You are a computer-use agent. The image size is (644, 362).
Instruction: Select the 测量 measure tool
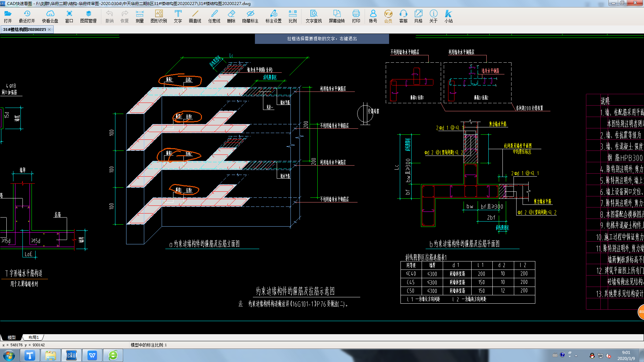pyautogui.click(x=140, y=16)
